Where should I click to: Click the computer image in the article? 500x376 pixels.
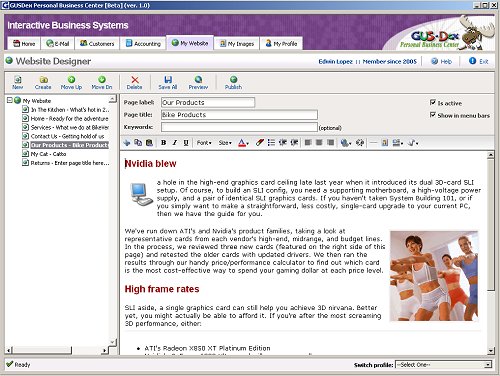(141, 194)
